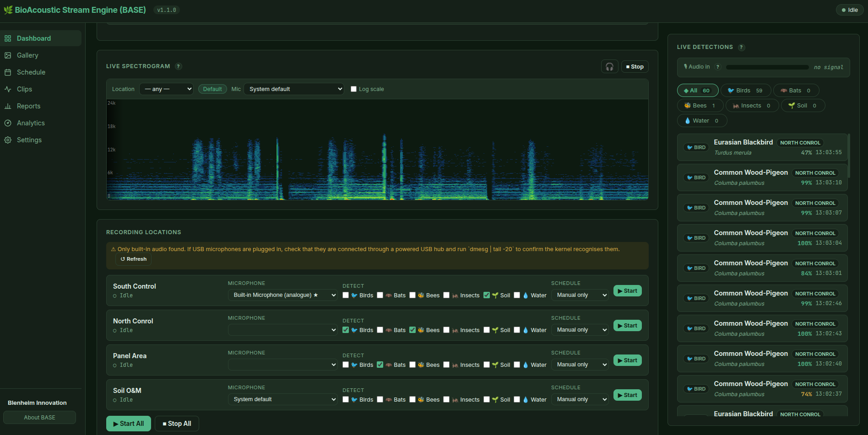
Task: Click the Dashboard grid icon in sidebar
Action: [x=8, y=38]
